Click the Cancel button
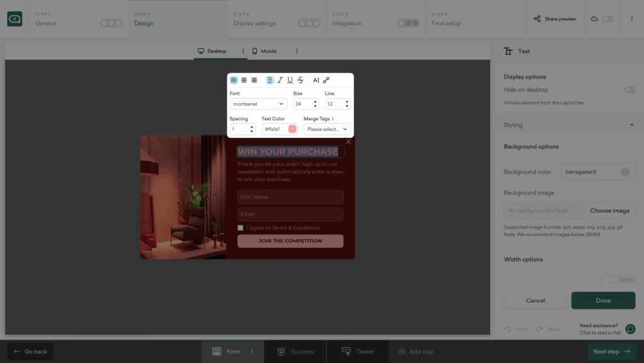644x363 pixels. 536,301
